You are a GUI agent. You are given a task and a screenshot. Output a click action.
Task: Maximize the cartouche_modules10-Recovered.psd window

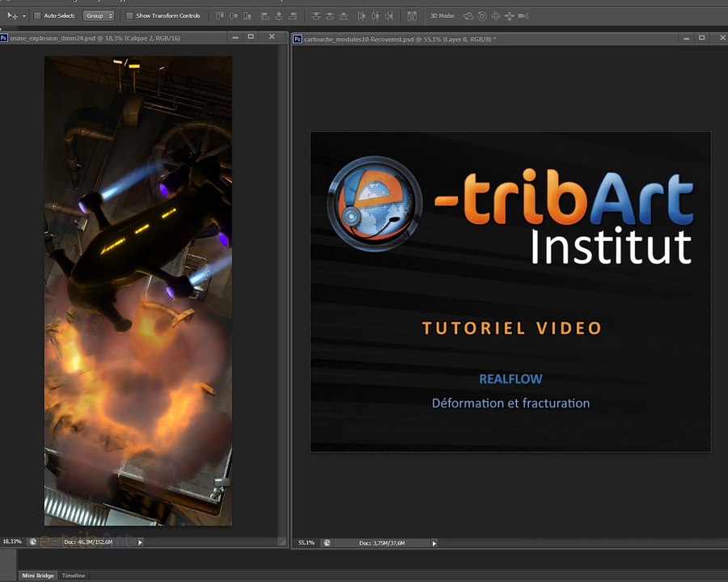click(701, 38)
